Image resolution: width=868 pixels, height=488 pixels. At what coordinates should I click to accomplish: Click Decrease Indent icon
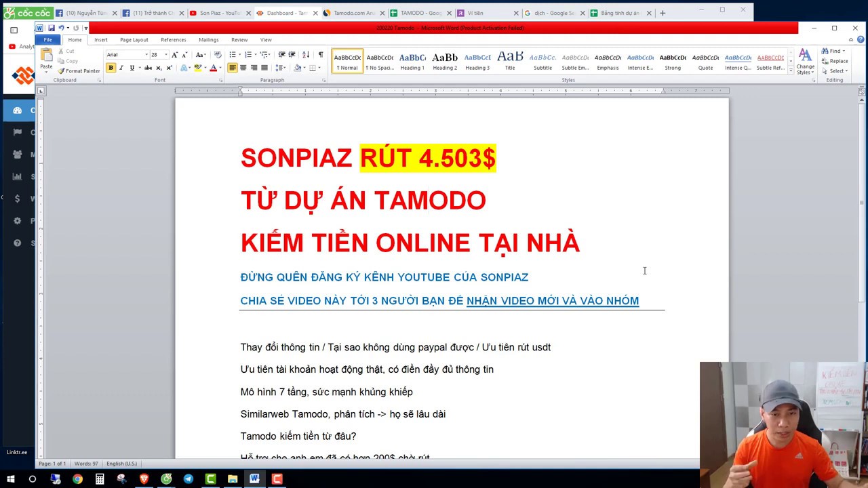coord(281,54)
